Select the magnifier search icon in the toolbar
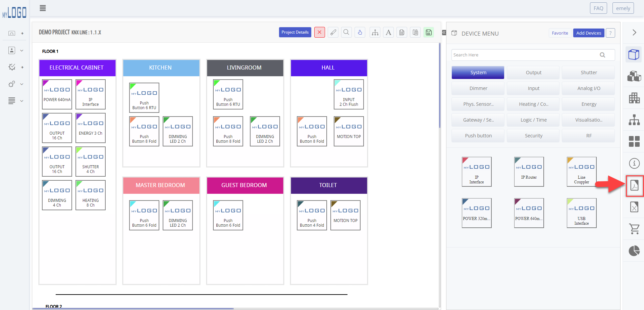This screenshot has width=644, height=310. coord(346,32)
